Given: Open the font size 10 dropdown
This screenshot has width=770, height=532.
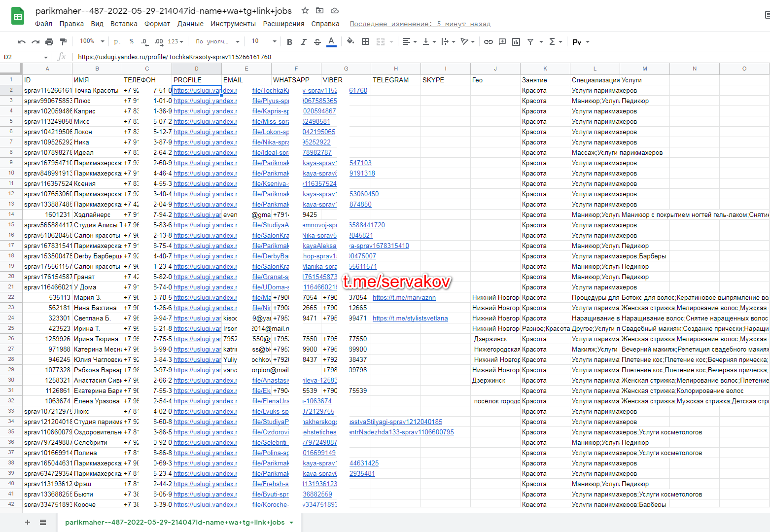Looking at the screenshot, I should pyautogui.click(x=264, y=41).
